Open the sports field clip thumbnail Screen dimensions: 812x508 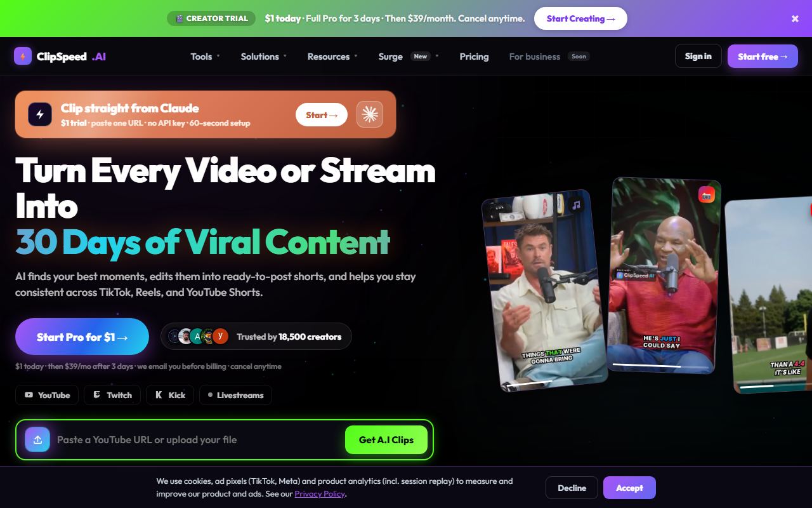pos(769,296)
